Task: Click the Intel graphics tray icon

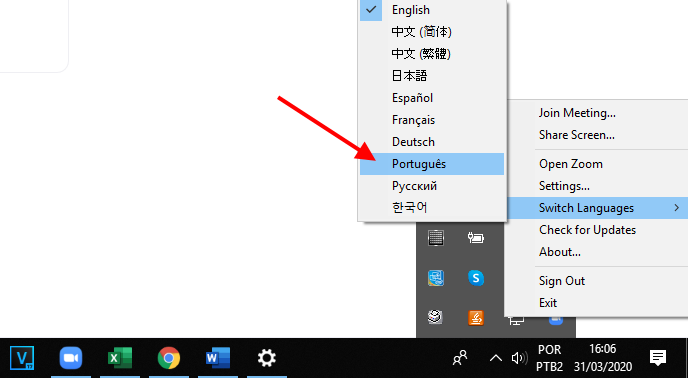Action: [436, 278]
